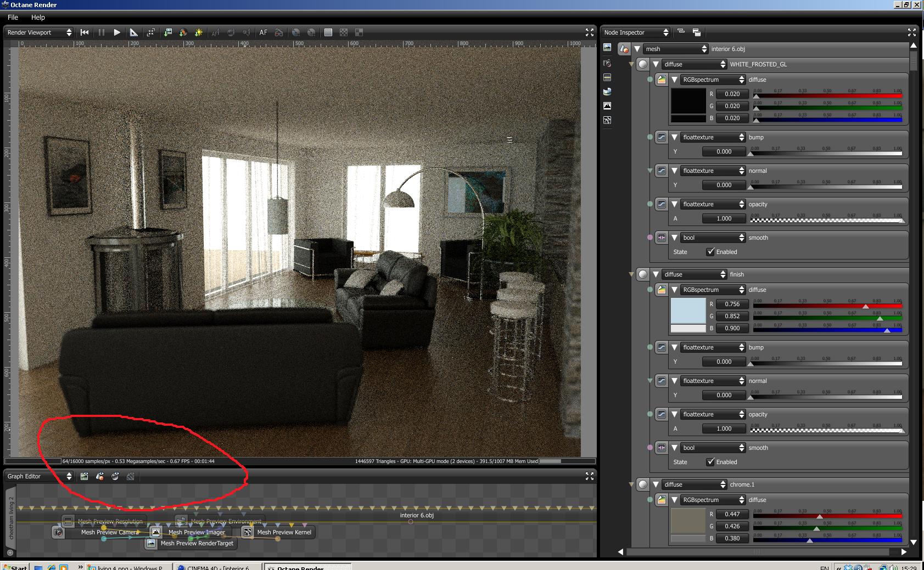Image resolution: width=924 pixels, height=570 pixels.
Task: Click the green-arrow image export icon
Action: click(x=167, y=32)
